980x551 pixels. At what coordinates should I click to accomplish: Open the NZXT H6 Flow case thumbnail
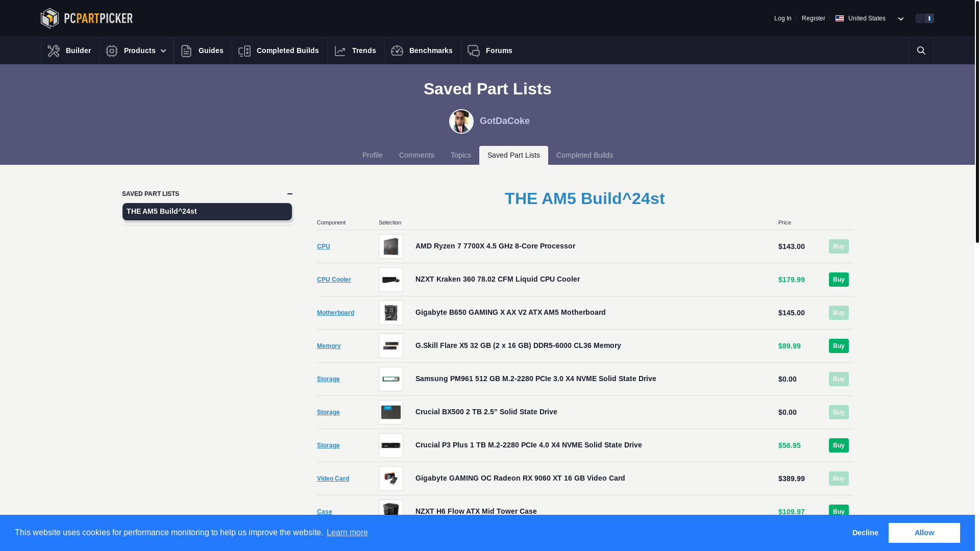pos(391,508)
